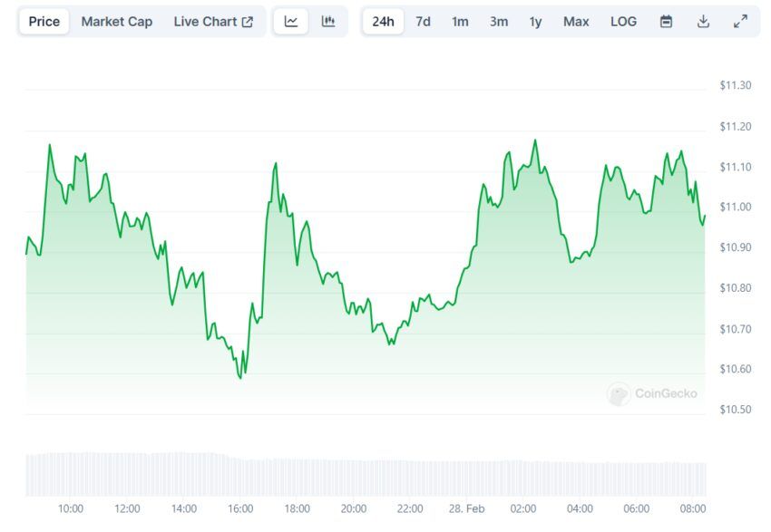Display the 1y price history
771x532 pixels.
(536, 22)
